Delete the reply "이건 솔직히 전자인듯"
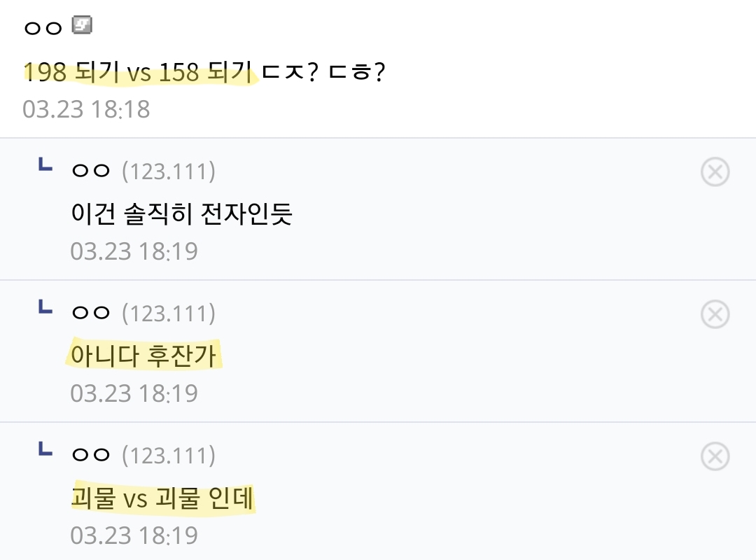This screenshot has width=756, height=560. click(x=715, y=172)
